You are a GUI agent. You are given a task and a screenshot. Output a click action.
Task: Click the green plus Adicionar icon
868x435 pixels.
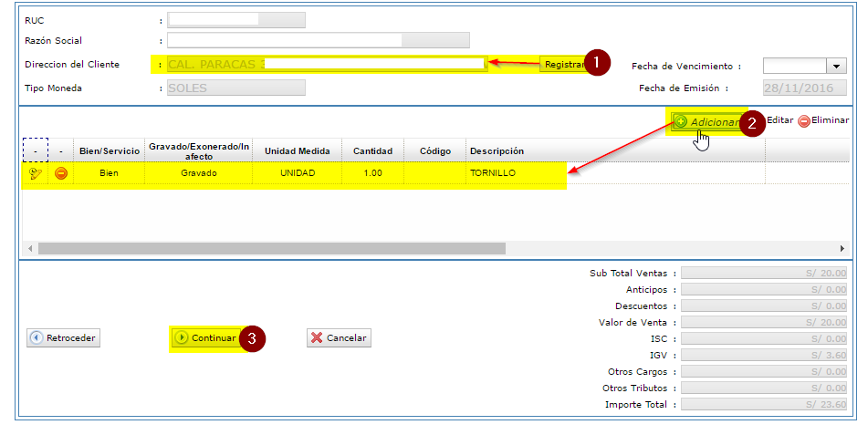pyautogui.click(x=681, y=121)
